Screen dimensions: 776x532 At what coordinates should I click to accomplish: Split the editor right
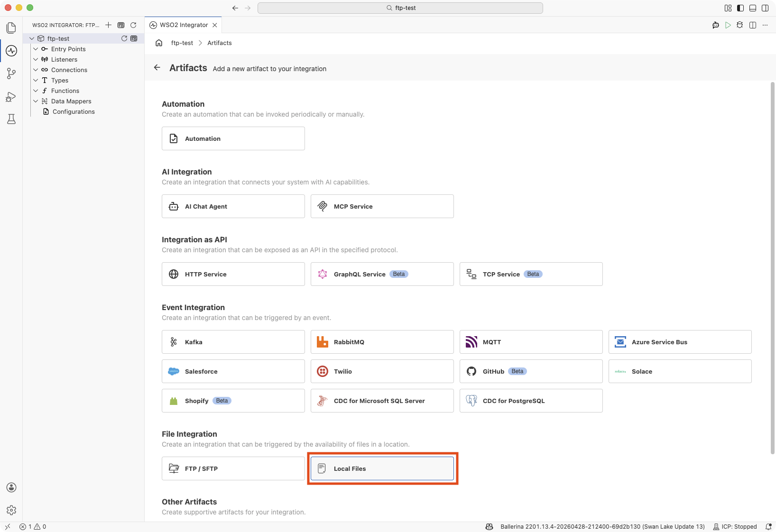(753, 25)
